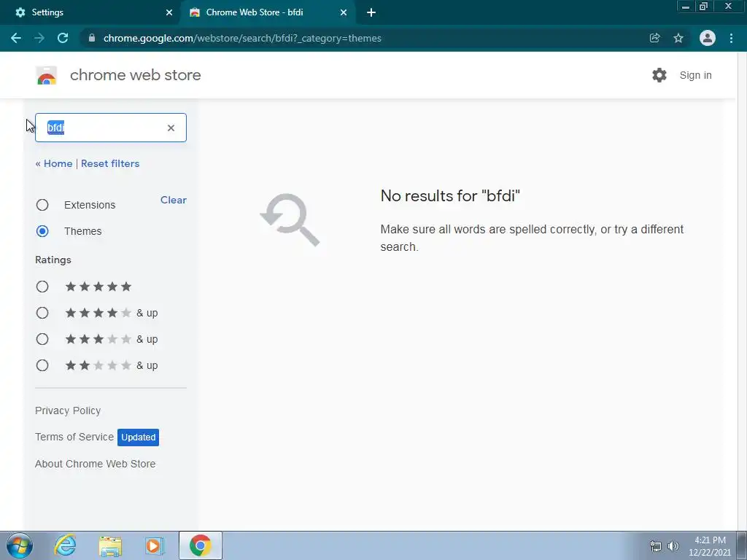747x560 pixels.
Task: Open the volume speaker tray icon
Action: click(x=673, y=546)
